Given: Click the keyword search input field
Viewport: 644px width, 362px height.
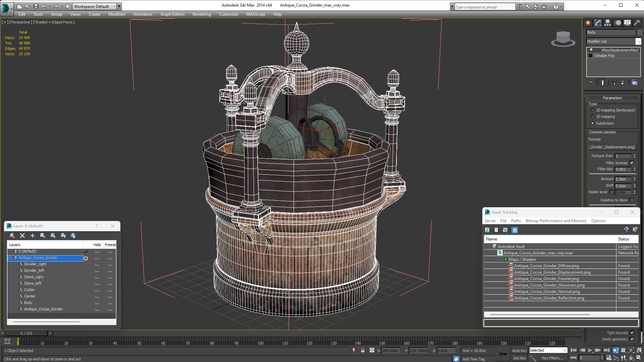Looking at the screenshot, I should (485, 7).
